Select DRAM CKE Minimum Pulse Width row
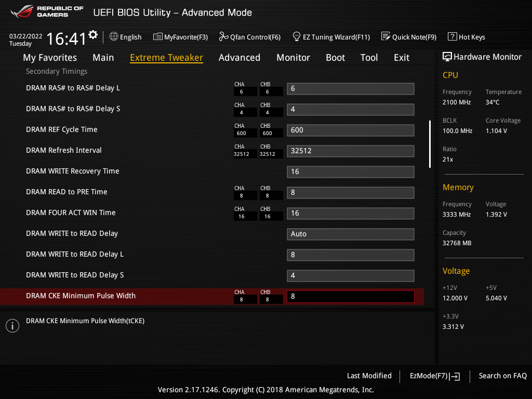The image size is (532, 399). [x=212, y=296]
